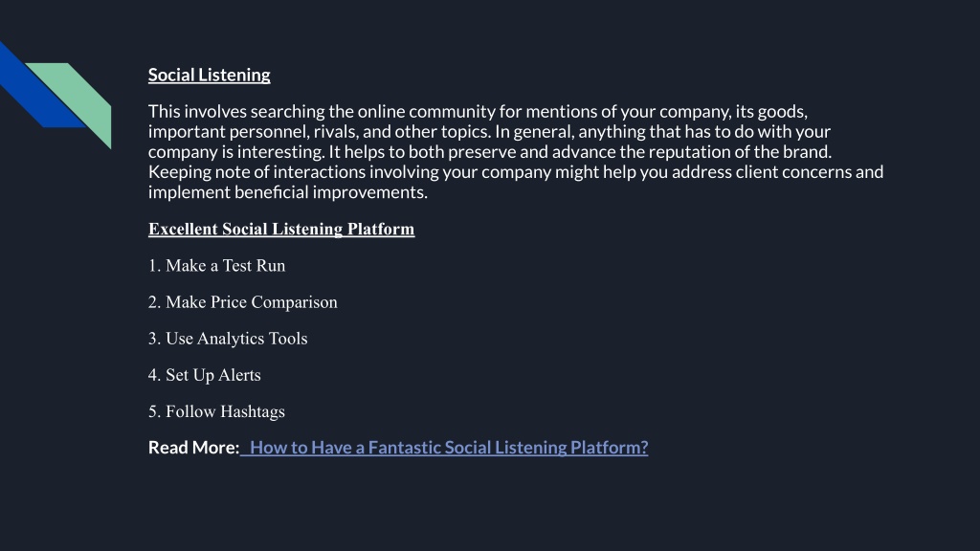Select list item "2. Make Price Comparison"
The height and width of the screenshot is (551, 980).
click(242, 301)
